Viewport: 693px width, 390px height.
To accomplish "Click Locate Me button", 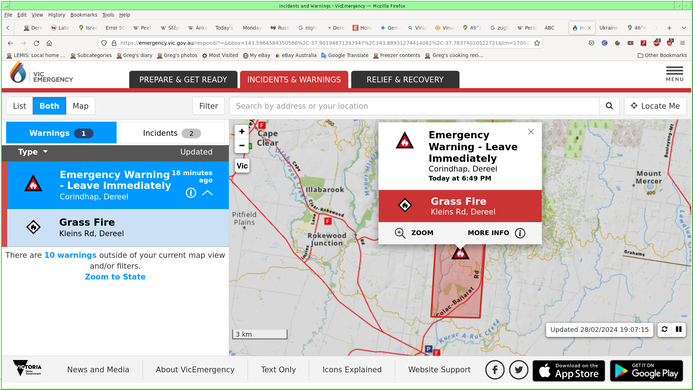I will point(655,106).
